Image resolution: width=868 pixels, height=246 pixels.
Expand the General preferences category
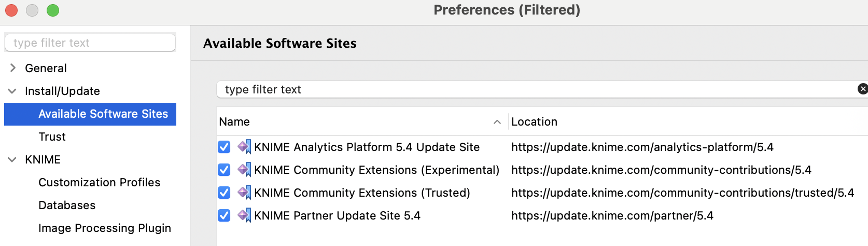13,68
